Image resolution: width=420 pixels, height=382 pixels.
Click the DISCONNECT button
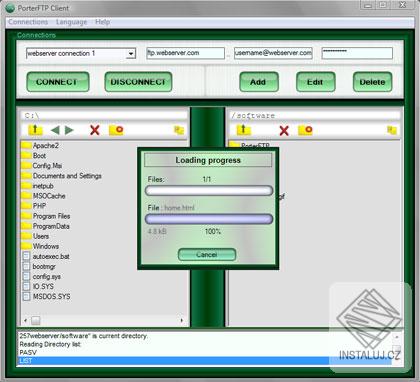pyautogui.click(x=138, y=82)
